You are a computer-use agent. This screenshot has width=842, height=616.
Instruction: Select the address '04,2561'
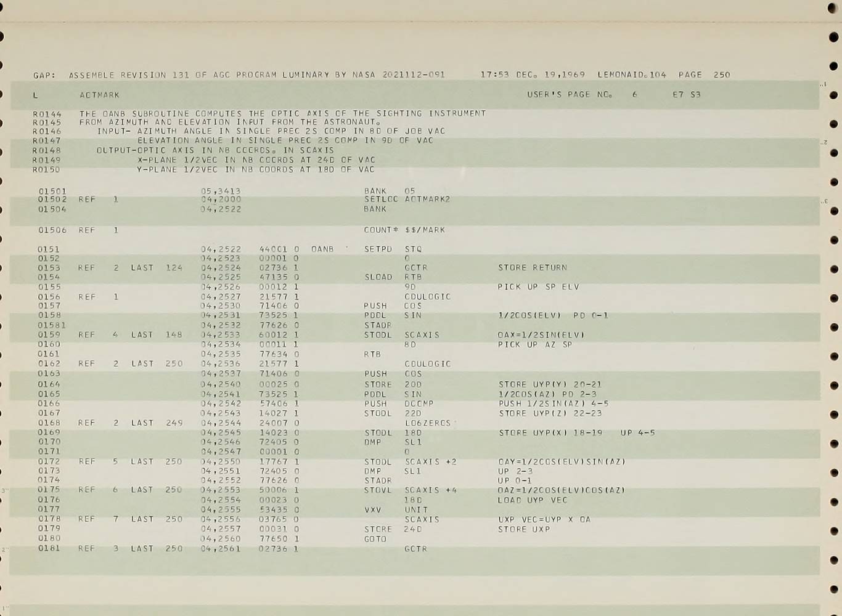click(221, 549)
